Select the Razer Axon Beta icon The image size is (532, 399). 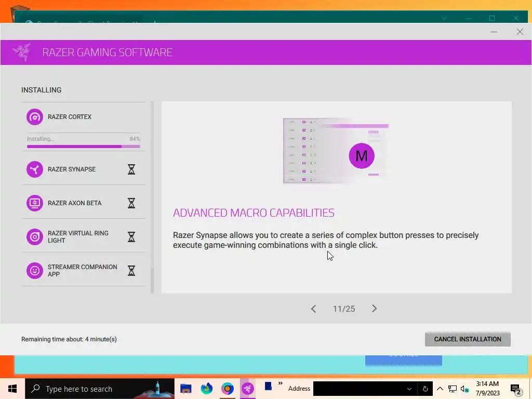pyautogui.click(x=35, y=203)
